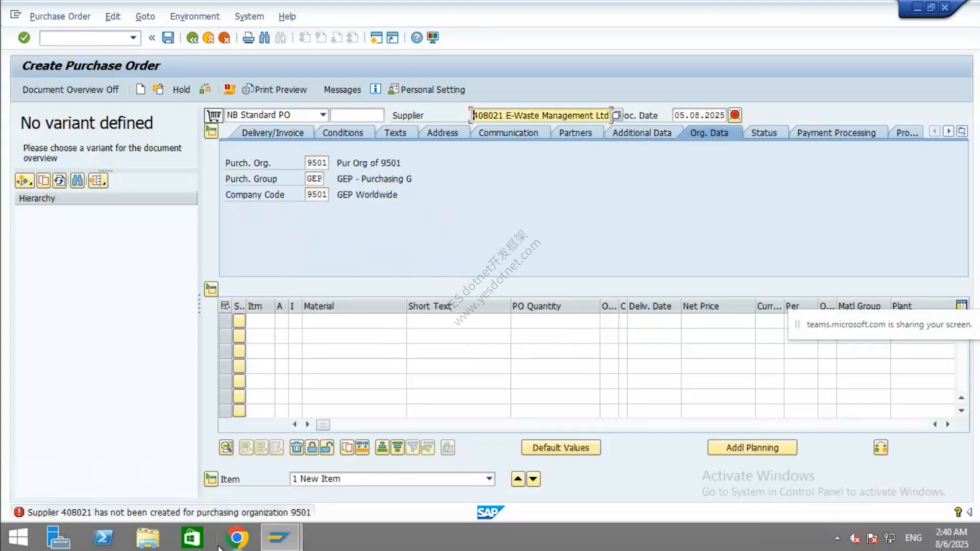Viewport: 980px width, 551px height.
Task: Expand the Item detail section icon
Action: coord(211,479)
